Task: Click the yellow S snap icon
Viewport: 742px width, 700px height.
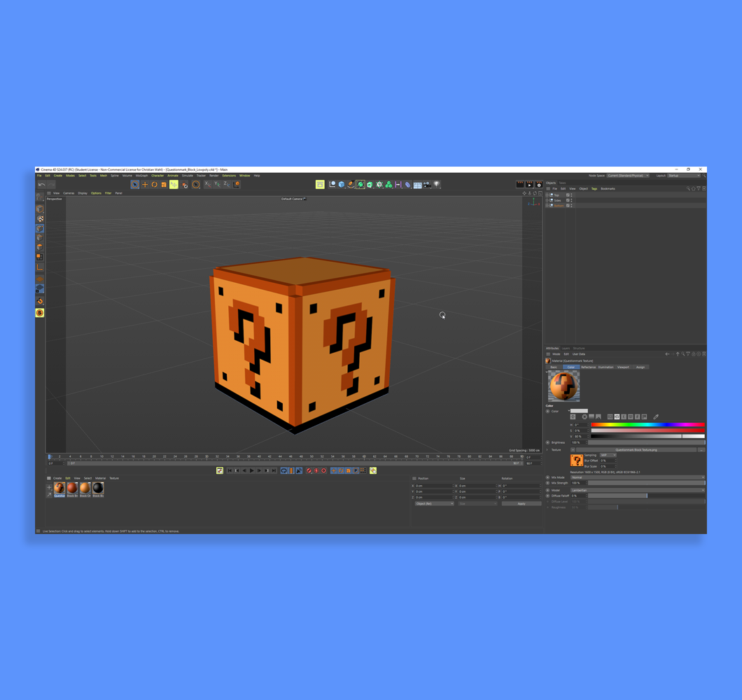Action: coord(40,313)
